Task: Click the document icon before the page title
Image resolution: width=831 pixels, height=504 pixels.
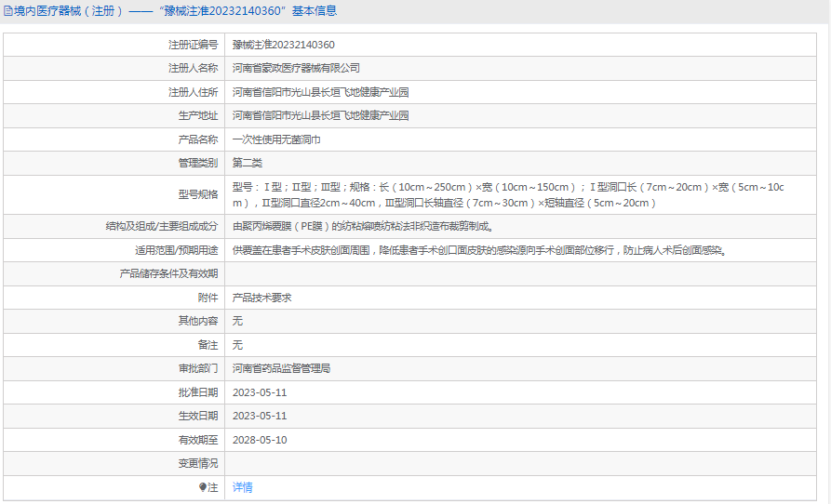Action: (8, 10)
